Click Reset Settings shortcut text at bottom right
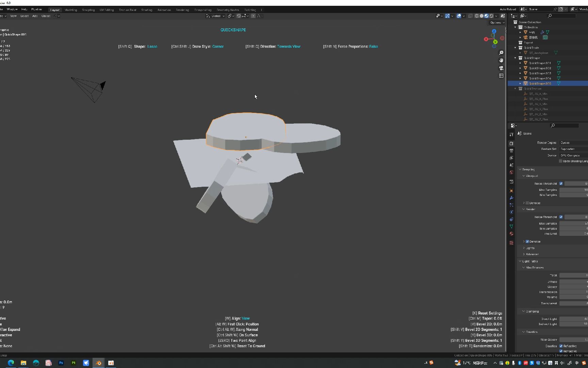The height and width of the screenshot is (368, 588). (487, 313)
